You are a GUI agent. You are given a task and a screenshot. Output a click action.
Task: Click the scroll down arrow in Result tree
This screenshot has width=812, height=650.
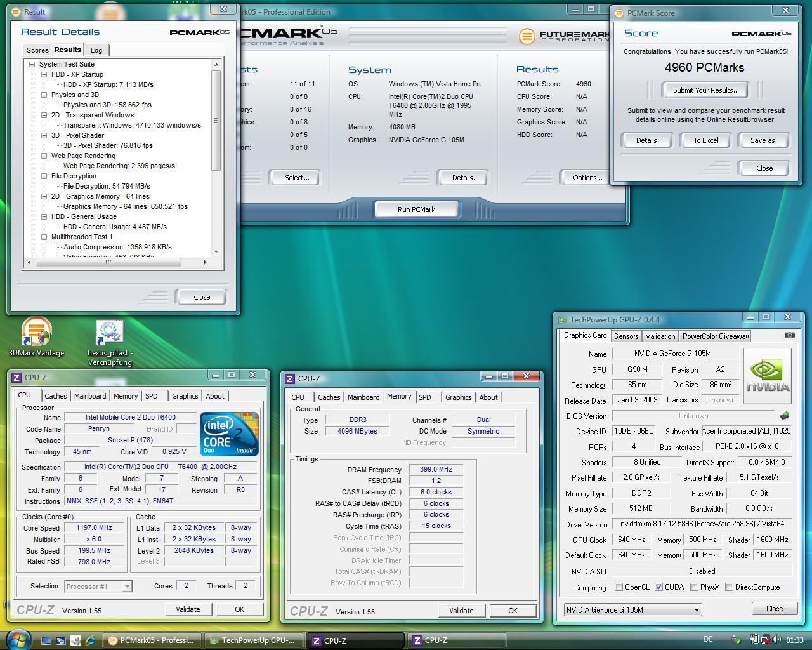[216, 252]
